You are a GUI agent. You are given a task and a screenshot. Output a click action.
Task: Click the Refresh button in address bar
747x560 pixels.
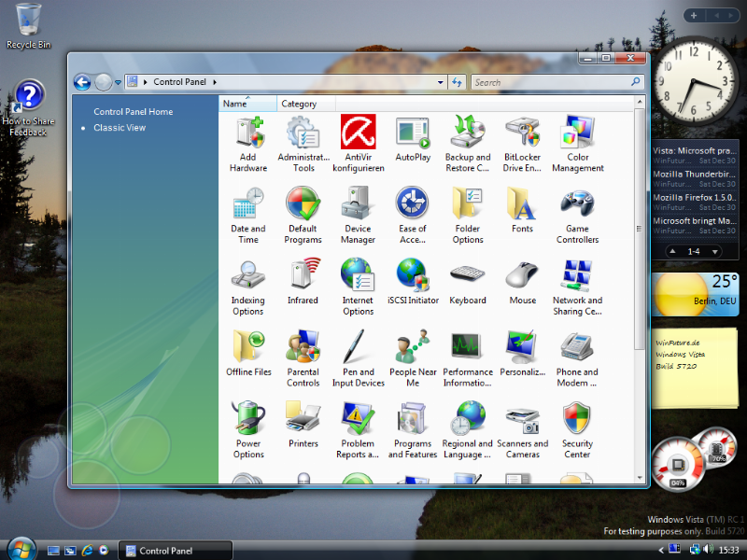point(458,82)
